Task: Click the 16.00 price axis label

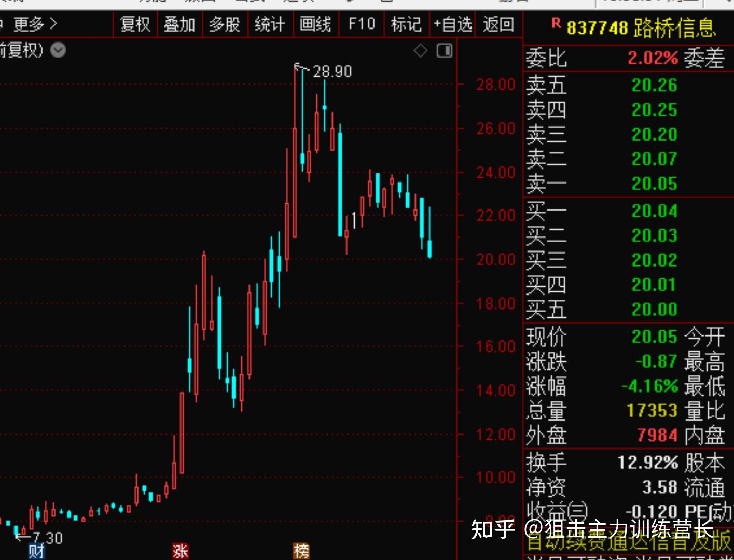Action: tap(496, 346)
